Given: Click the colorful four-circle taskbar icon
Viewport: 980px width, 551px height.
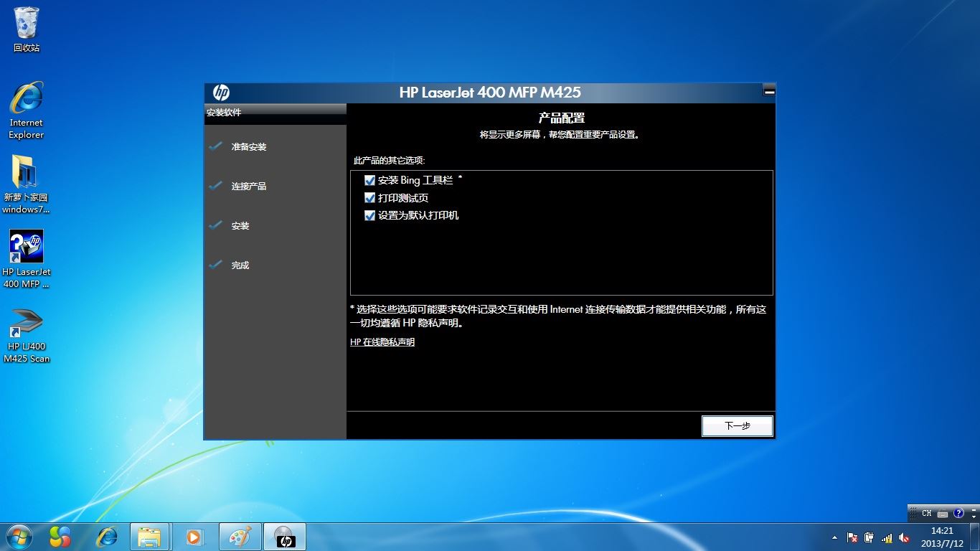Looking at the screenshot, I should pos(60,537).
